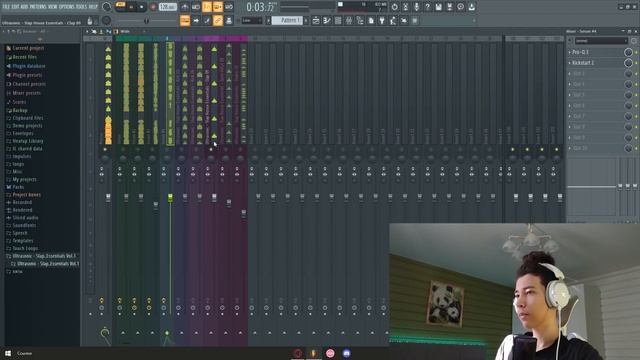
Task: Click the FL Studio taskbar icon
Action: coord(313,353)
